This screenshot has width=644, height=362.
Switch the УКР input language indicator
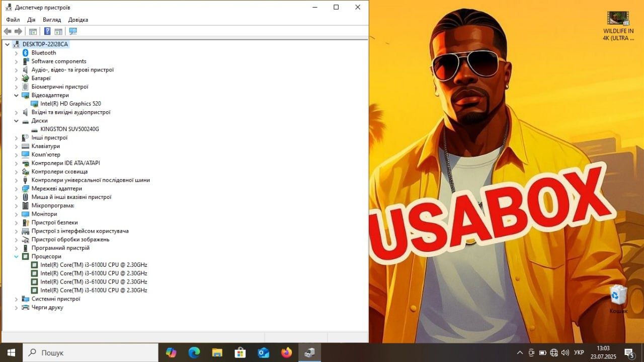pos(579,352)
